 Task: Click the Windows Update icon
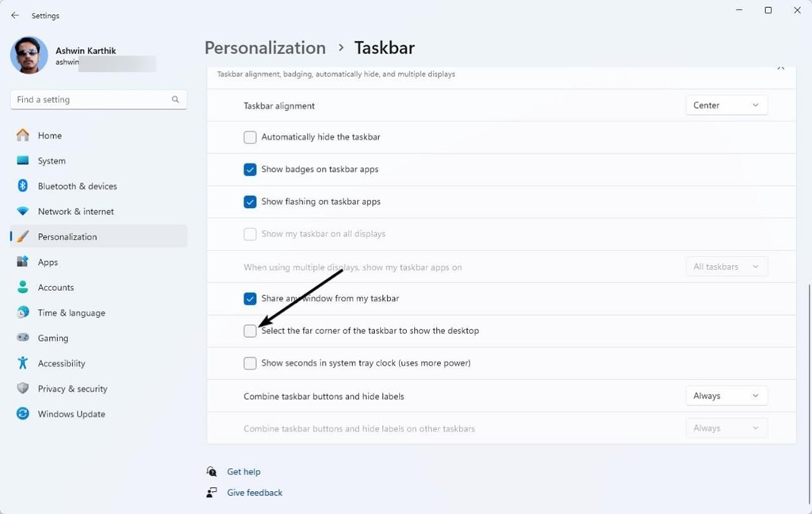23,414
